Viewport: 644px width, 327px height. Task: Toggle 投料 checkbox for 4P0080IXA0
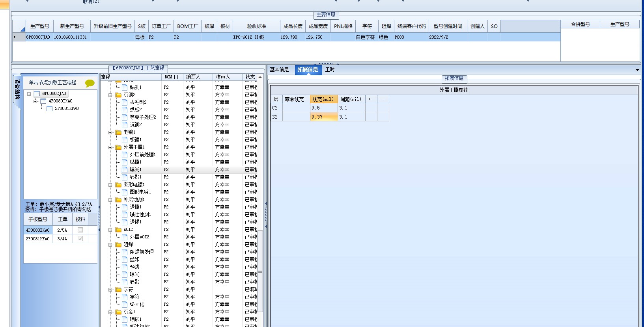[80, 230]
